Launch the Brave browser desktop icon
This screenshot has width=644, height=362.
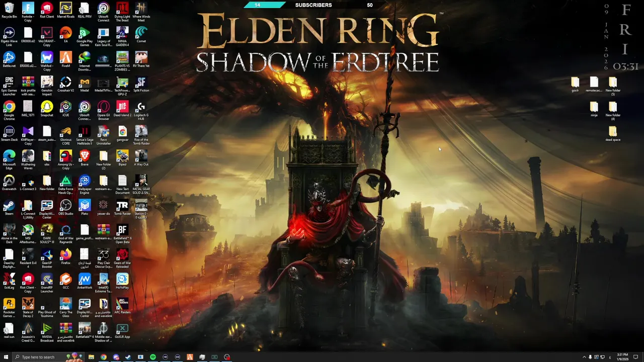coord(85,158)
